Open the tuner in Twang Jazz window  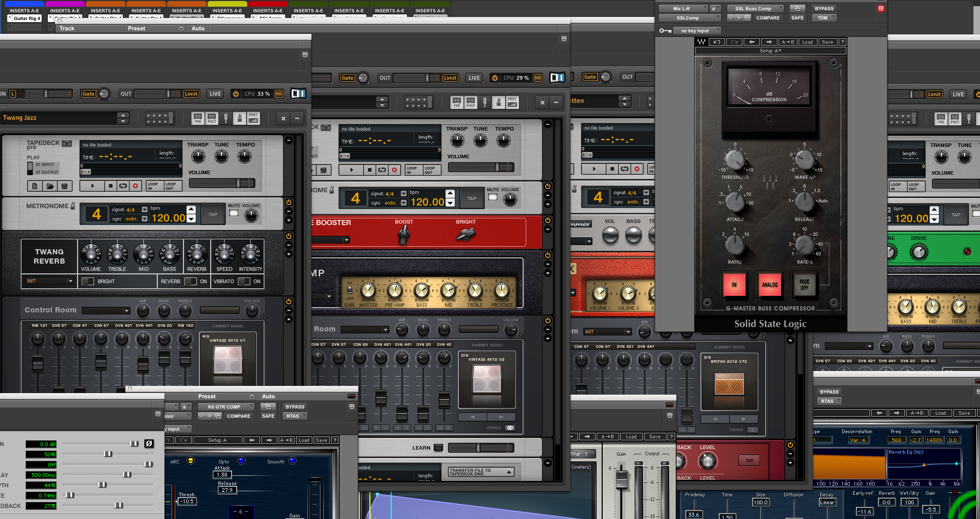click(226, 118)
